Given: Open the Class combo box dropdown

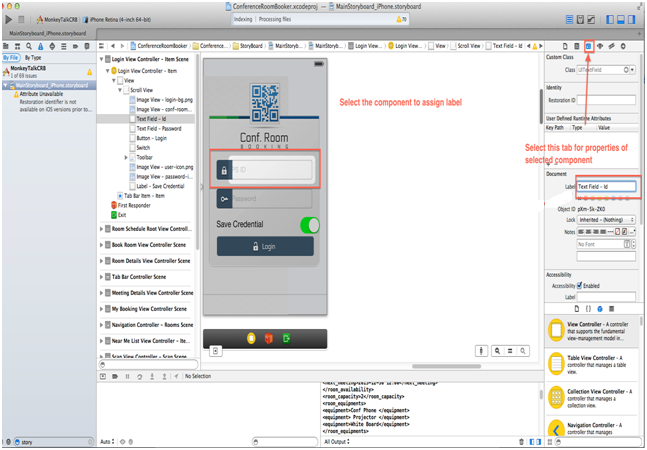Looking at the screenshot, I should click(633, 70).
